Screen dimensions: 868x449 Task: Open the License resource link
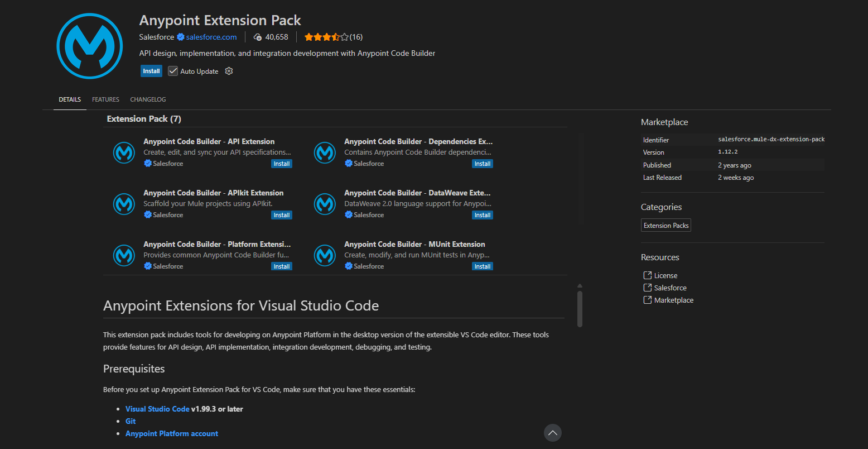point(666,275)
